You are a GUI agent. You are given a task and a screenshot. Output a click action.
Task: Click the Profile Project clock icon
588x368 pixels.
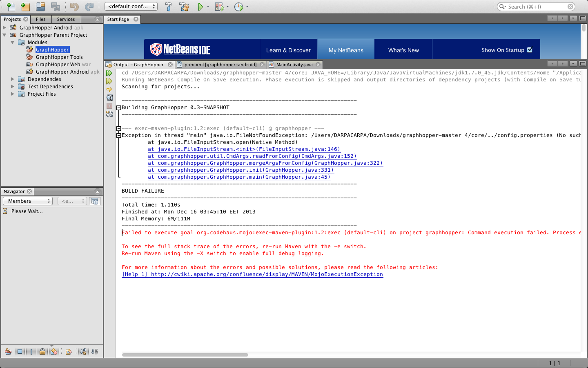pos(239,7)
